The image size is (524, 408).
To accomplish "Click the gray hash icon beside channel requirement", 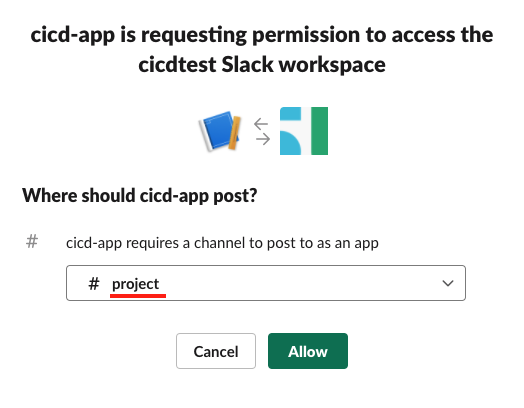I will (x=32, y=241).
